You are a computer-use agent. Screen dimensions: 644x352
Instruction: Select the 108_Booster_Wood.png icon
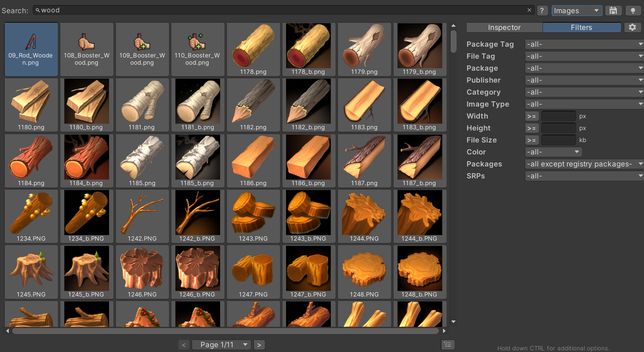tap(87, 49)
